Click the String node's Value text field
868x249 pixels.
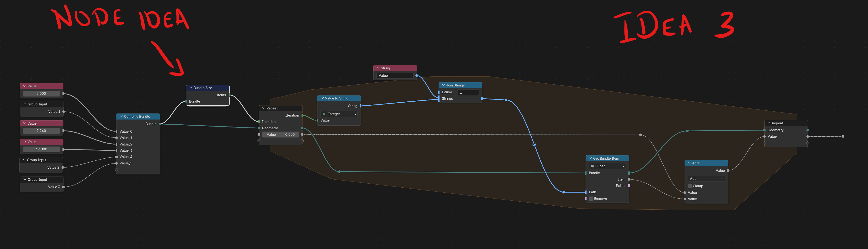(395, 76)
